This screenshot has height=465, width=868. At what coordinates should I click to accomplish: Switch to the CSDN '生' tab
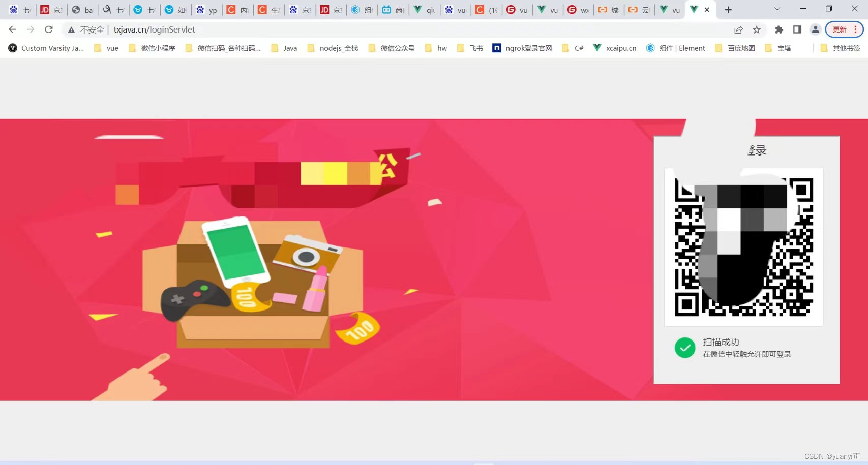tap(269, 10)
